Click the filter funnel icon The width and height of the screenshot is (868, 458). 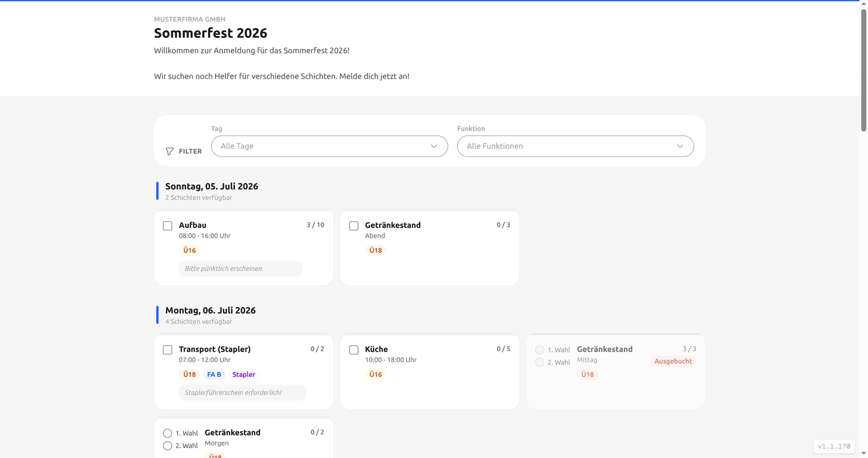[170, 151]
